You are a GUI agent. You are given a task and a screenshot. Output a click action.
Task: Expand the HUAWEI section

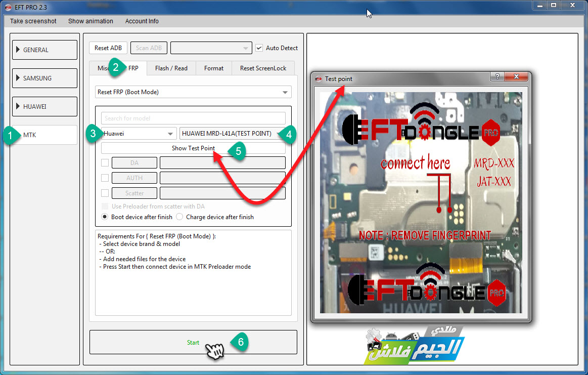tap(44, 107)
